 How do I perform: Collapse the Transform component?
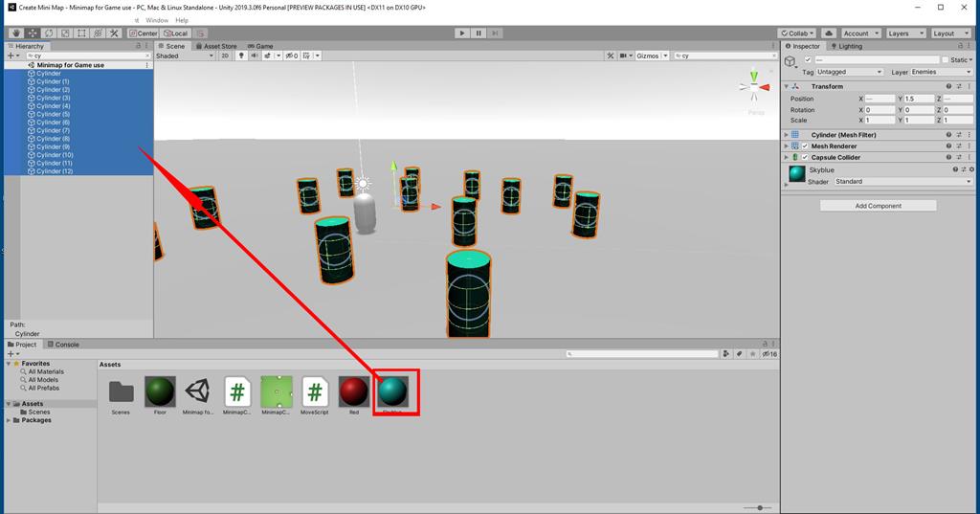[x=787, y=86]
